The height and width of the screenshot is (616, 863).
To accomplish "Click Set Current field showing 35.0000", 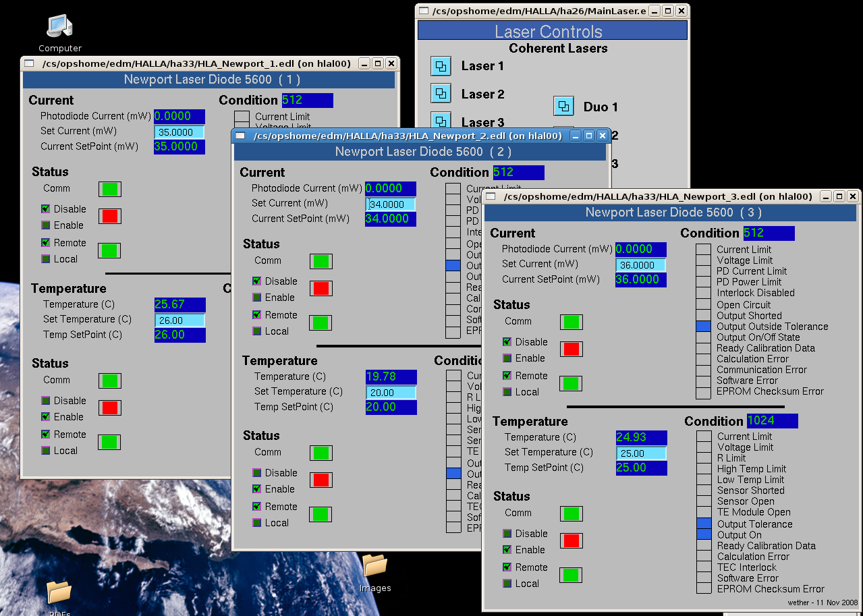I will click(179, 132).
